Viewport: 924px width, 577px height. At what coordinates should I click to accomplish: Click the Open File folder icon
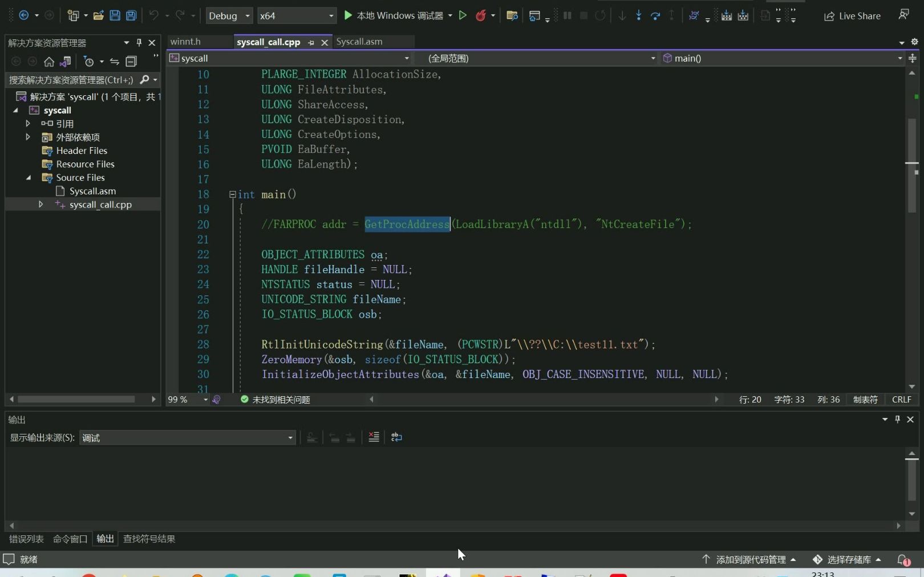[x=99, y=15]
